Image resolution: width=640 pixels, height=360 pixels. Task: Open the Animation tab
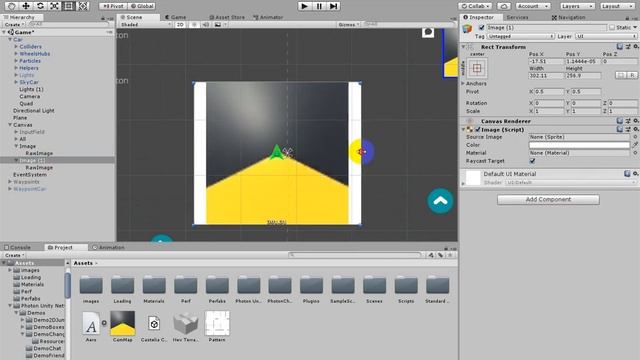click(109, 247)
